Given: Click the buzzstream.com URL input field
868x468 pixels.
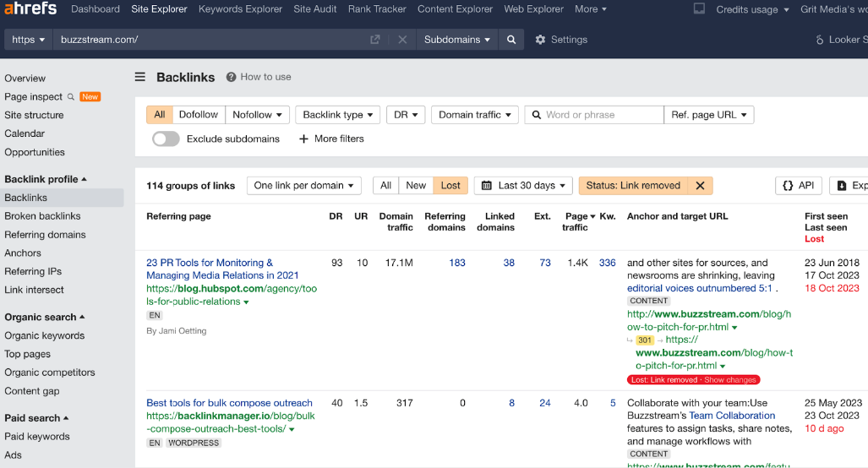Looking at the screenshot, I should (x=210, y=40).
